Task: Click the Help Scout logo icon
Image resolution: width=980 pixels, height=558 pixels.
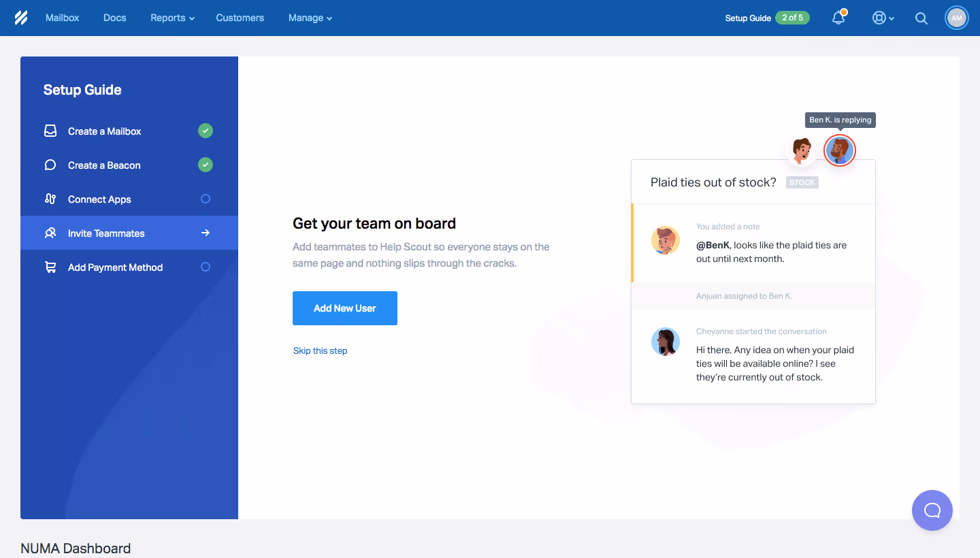Action: (x=21, y=18)
